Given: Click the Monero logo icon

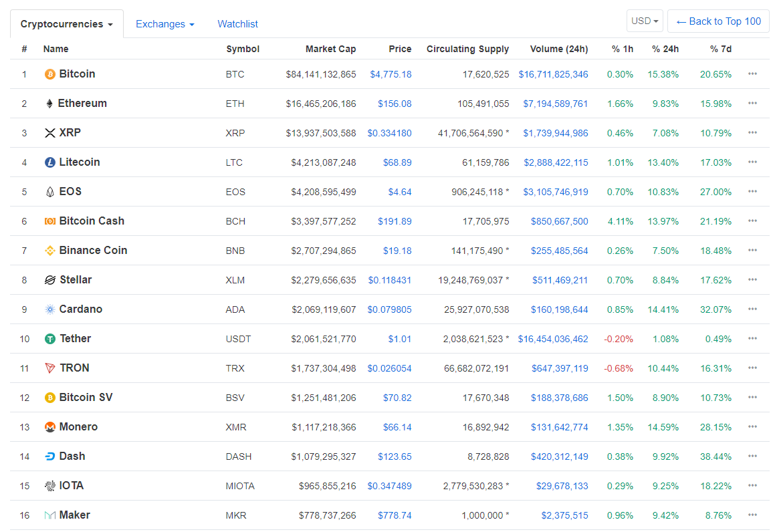Looking at the screenshot, I should click(49, 427).
